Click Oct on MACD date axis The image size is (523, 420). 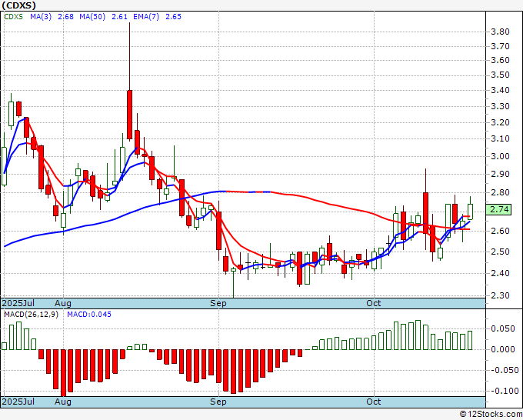374,402
